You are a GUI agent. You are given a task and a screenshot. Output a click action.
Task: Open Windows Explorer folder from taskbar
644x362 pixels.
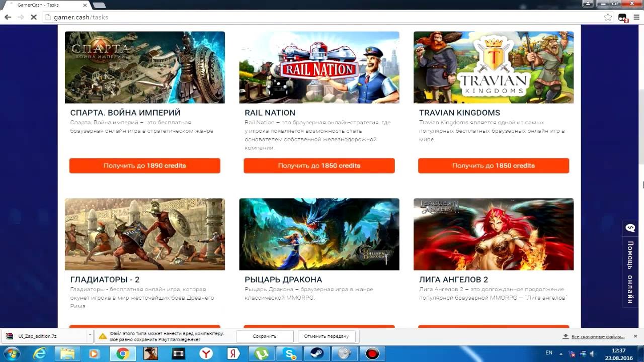pyautogui.click(x=67, y=354)
